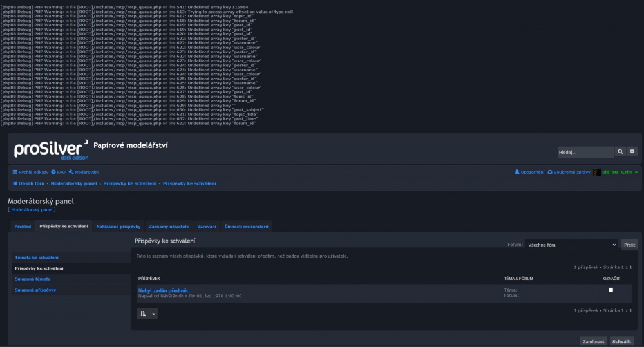
Task: Click the Zamítnout button
Action: point(594,341)
